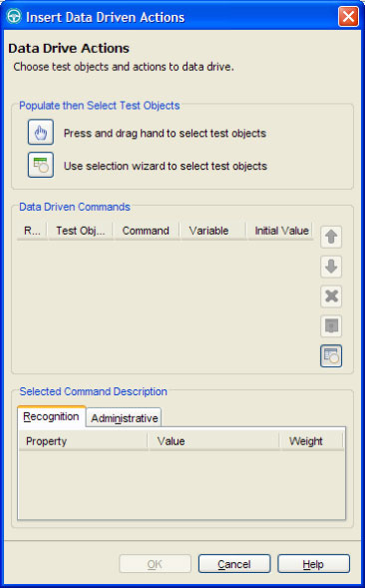Click the hand icon to select test objects
The image size is (365, 588).
pos(41,132)
